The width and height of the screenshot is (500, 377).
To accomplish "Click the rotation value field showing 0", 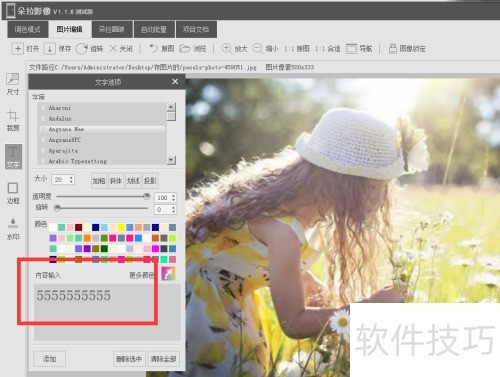I will [163, 209].
